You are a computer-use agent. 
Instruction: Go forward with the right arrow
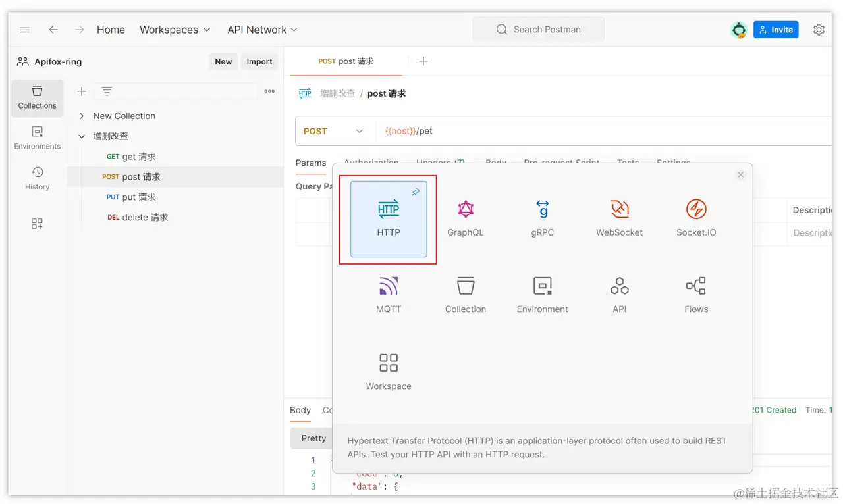tap(79, 30)
